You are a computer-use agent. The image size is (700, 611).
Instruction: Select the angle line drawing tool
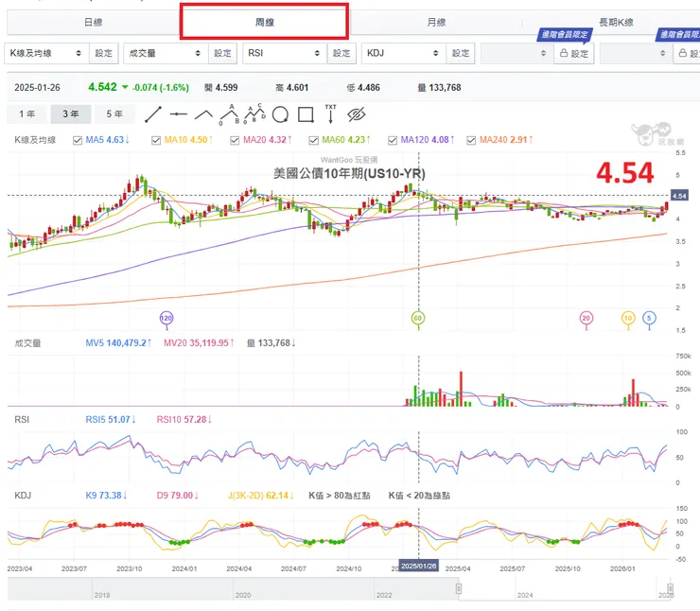203,114
